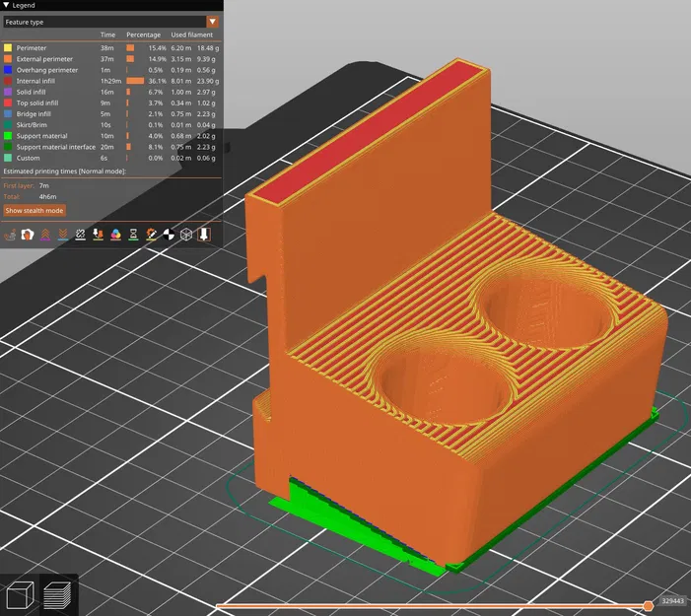Click the 329443 slider value label

673,600
